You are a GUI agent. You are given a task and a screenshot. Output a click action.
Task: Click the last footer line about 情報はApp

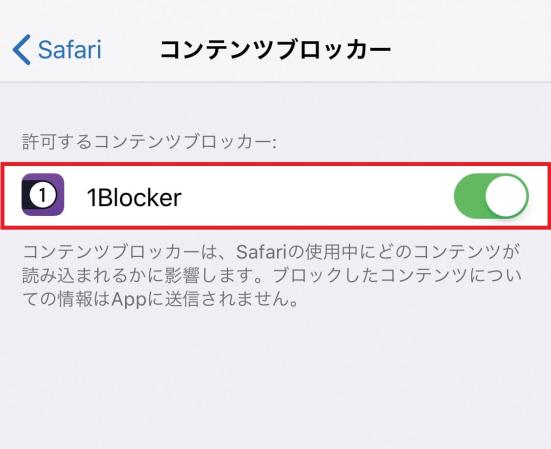[161, 300]
